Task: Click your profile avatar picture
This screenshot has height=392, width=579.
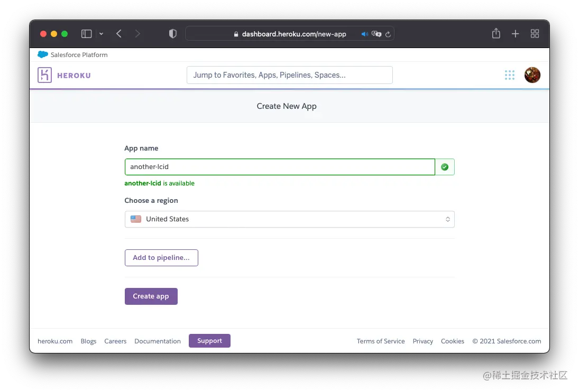Action: (532, 75)
